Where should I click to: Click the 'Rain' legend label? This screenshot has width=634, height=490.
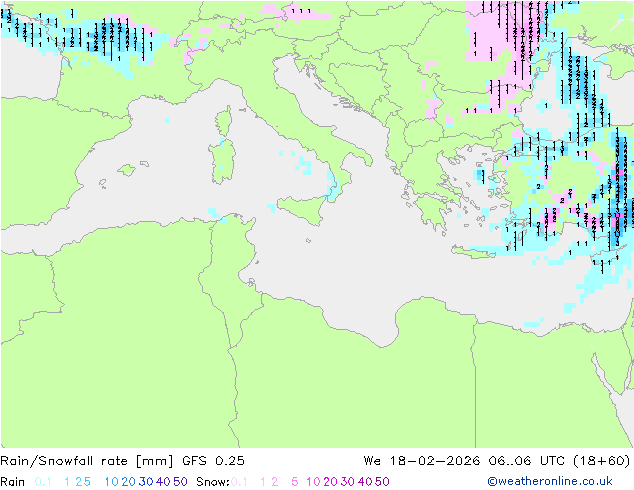(x=13, y=482)
